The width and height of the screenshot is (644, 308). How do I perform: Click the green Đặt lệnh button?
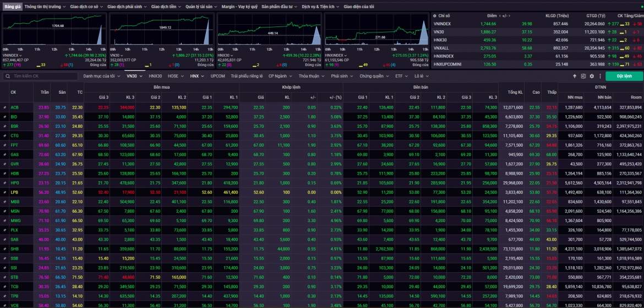624,76
